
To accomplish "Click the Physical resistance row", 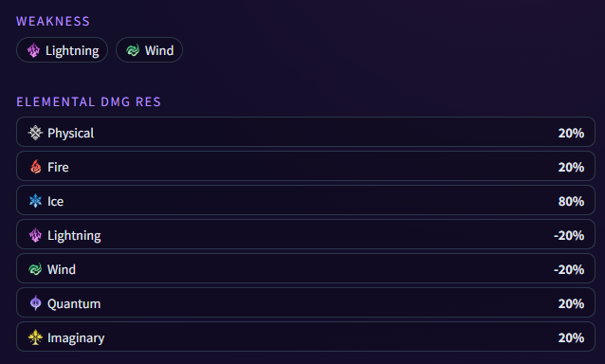I will (305, 132).
